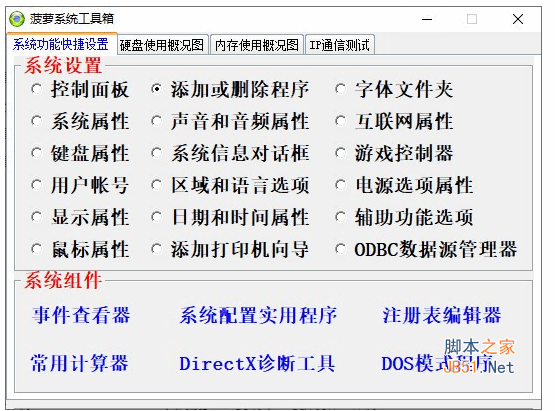Pick the 游戏控制器 radio option
Image resolution: width=555 pixels, height=411 pixels.
coord(341,153)
